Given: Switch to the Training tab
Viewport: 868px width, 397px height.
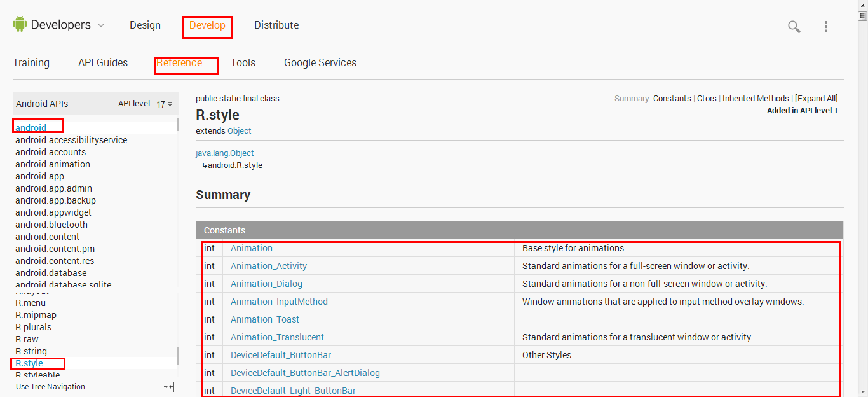Looking at the screenshot, I should [31, 62].
